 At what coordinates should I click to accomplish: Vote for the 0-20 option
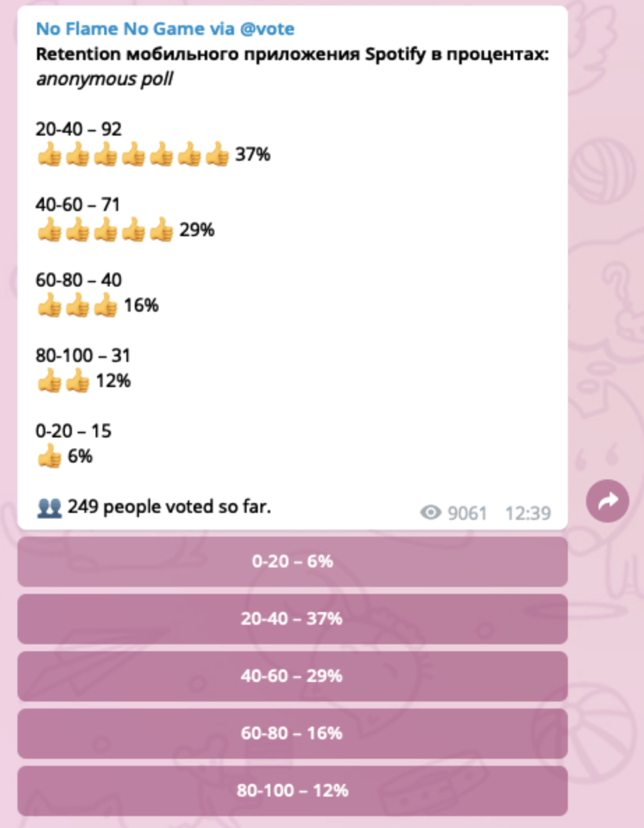292,561
